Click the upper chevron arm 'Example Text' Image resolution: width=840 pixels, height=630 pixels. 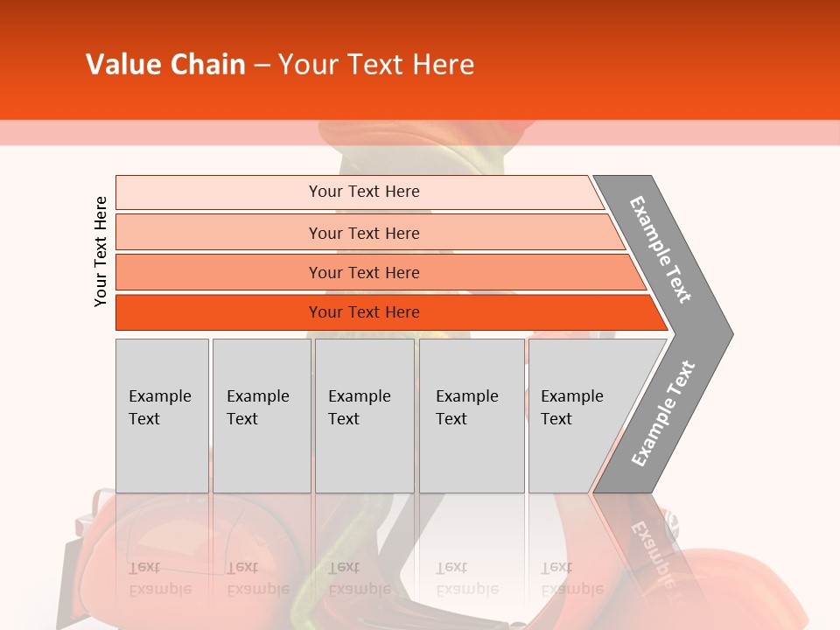tap(661, 249)
